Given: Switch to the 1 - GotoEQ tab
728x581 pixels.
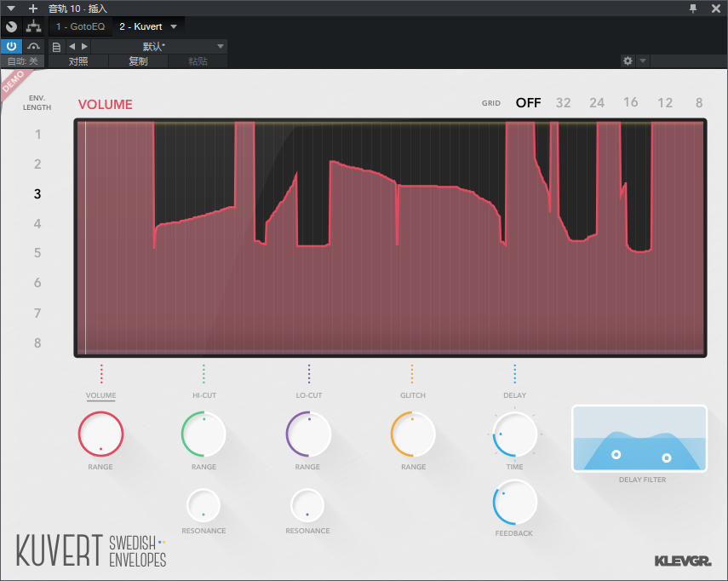Looking at the screenshot, I should (80, 26).
